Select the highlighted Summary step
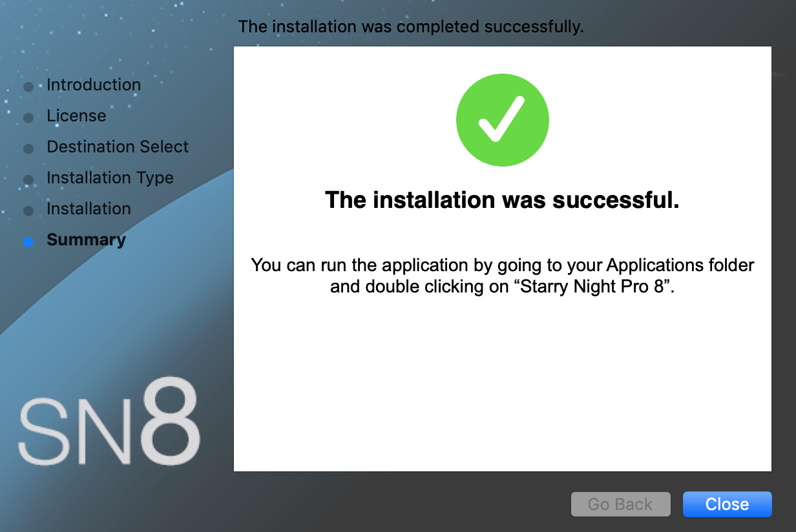The image size is (796, 532). [86, 240]
